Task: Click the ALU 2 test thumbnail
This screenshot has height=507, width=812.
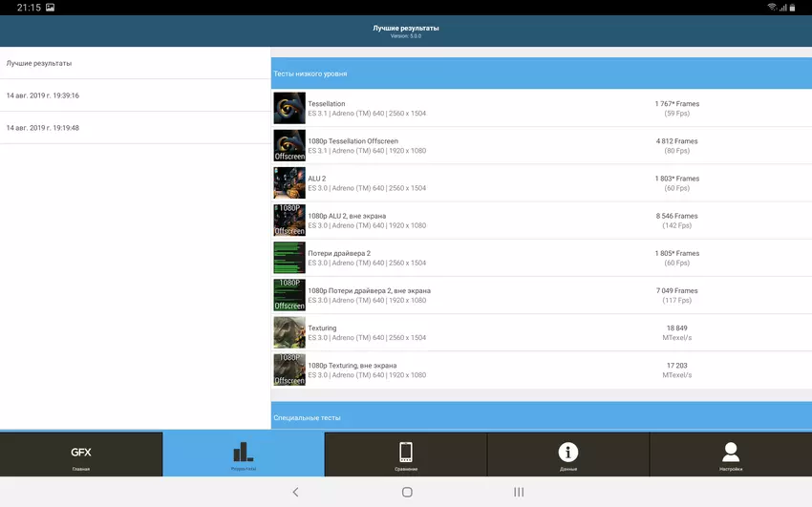Action: [289, 182]
